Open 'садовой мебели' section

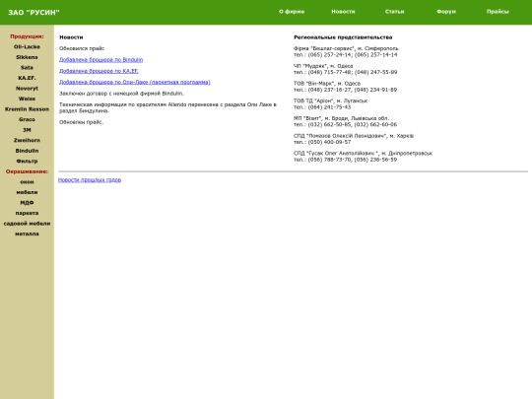click(27, 224)
